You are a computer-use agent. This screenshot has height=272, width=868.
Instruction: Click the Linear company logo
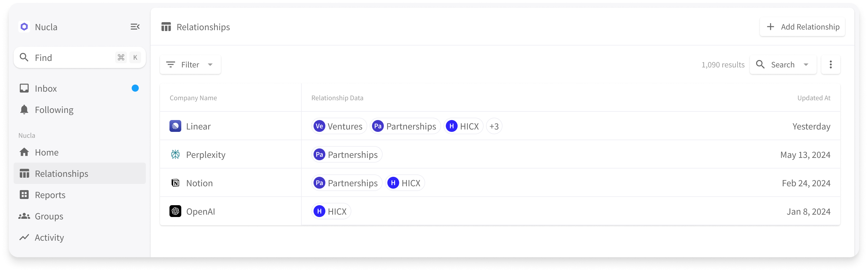point(175,126)
